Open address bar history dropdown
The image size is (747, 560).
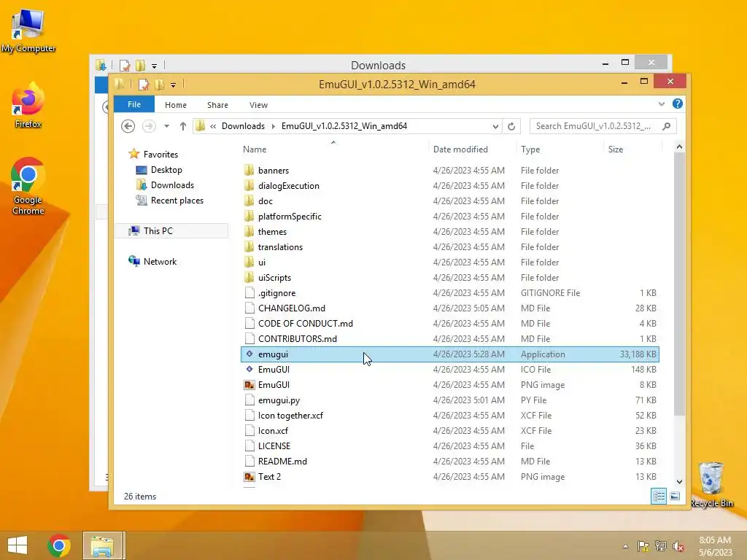coord(495,126)
